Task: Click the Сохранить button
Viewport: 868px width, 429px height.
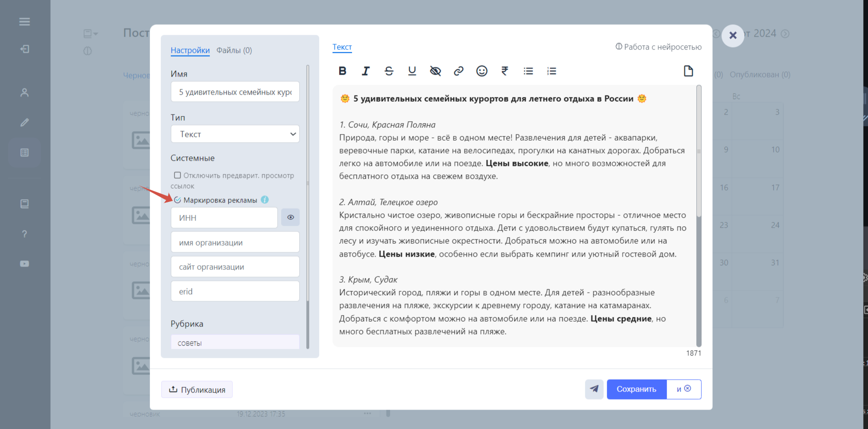Action: tap(636, 389)
